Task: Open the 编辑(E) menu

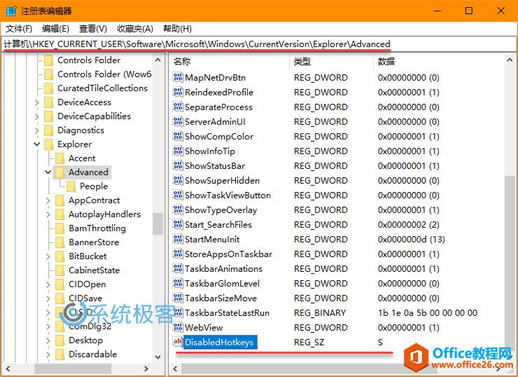Action: [x=56, y=29]
